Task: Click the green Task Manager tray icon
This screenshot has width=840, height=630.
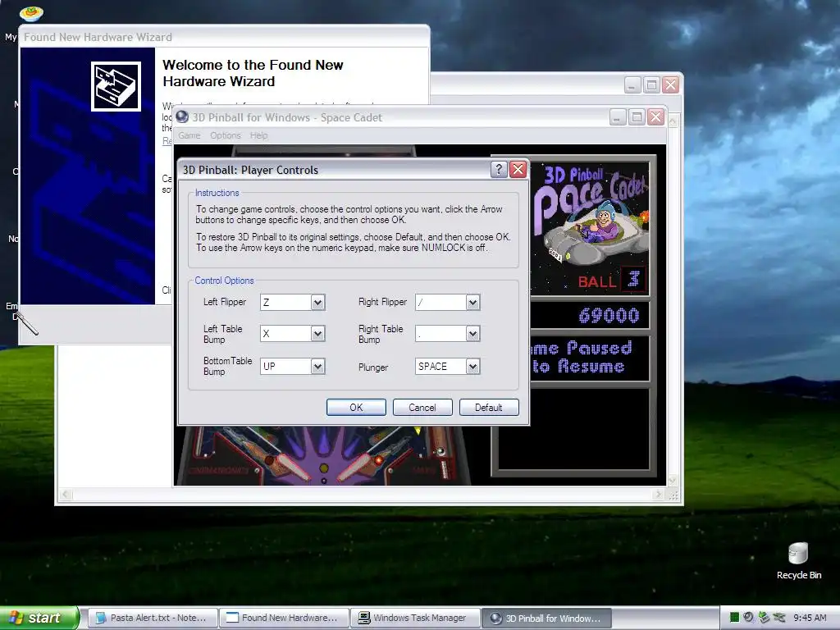Action: click(x=734, y=618)
